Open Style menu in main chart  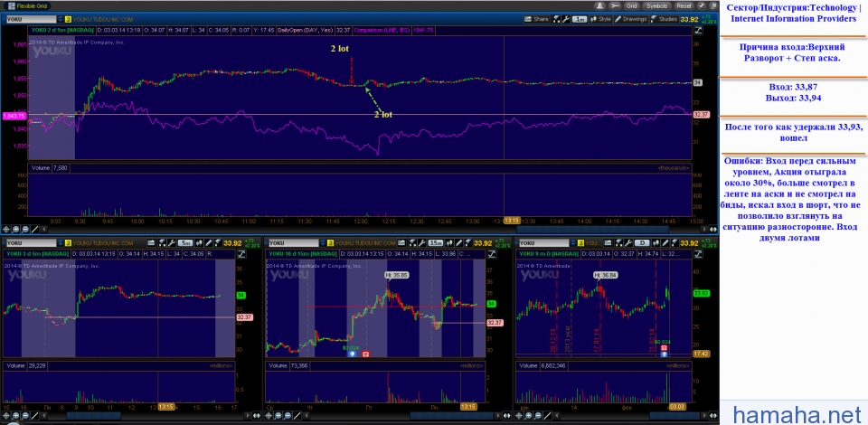point(602,19)
